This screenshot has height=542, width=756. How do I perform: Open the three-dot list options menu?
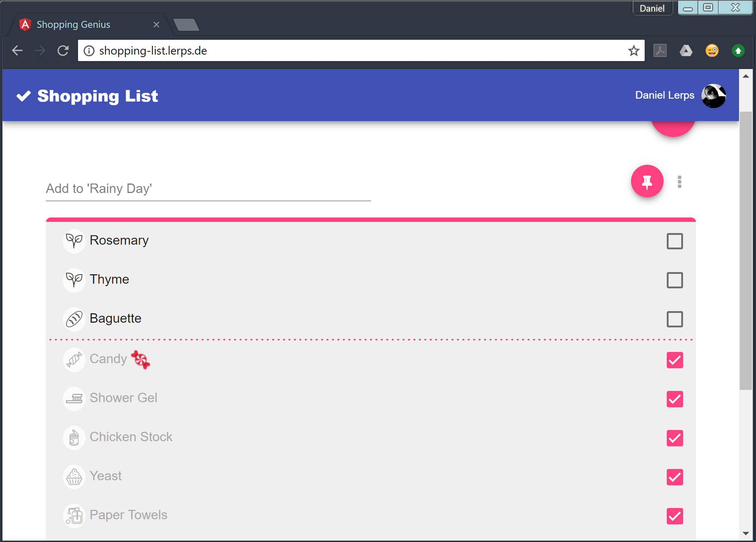coord(679,182)
